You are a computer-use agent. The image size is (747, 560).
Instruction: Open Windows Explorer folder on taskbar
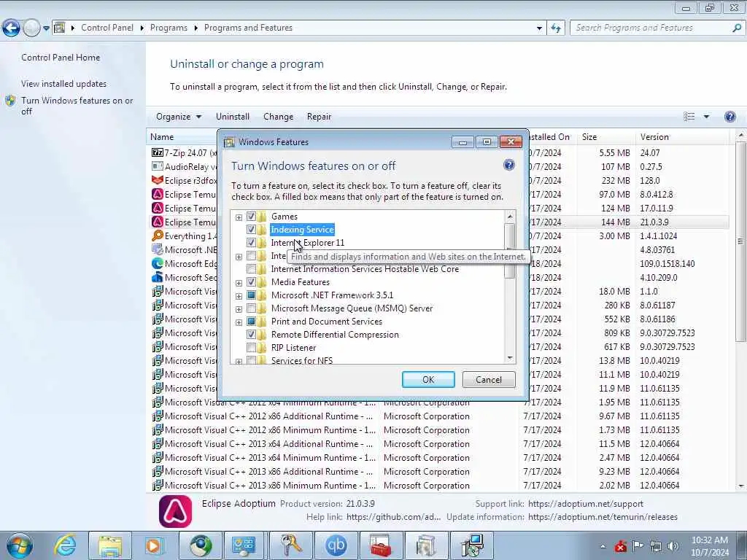[110, 545]
